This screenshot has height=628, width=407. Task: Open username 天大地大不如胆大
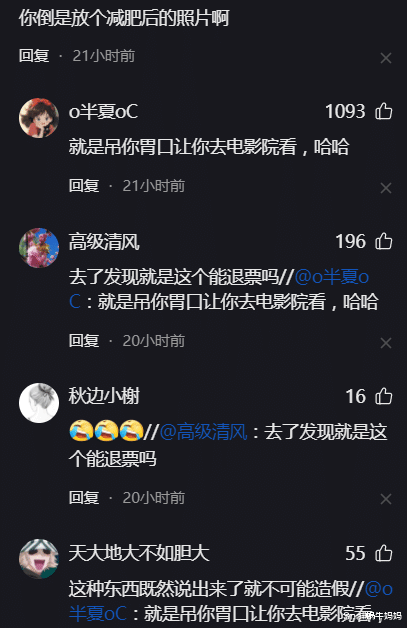tap(139, 553)
